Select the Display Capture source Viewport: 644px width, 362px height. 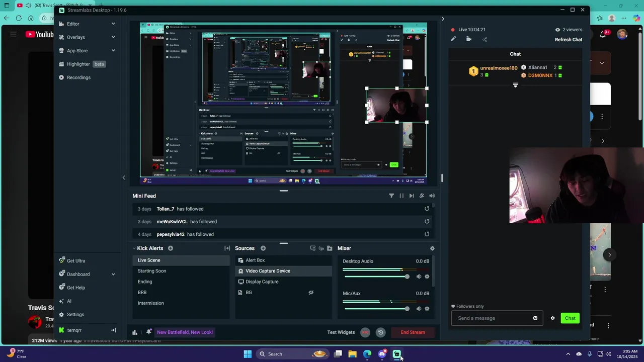click(x=283, y=282)
